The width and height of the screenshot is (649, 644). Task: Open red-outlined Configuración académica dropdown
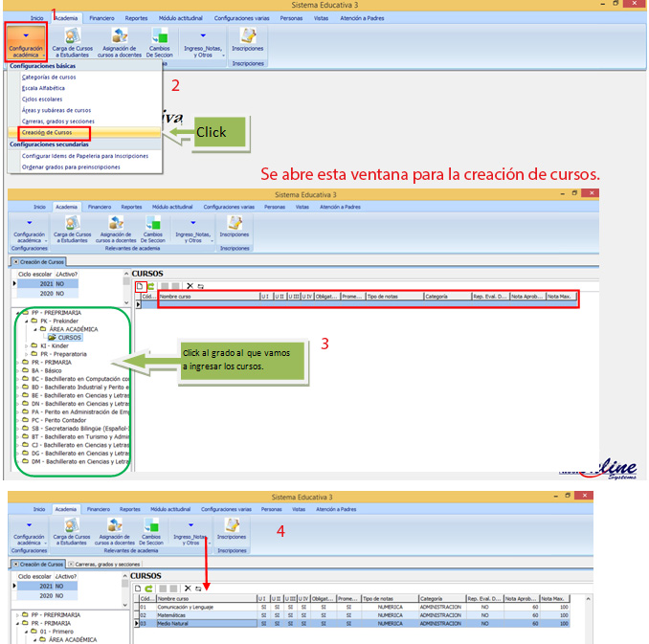pyautogui.click(x=26, y=44)
